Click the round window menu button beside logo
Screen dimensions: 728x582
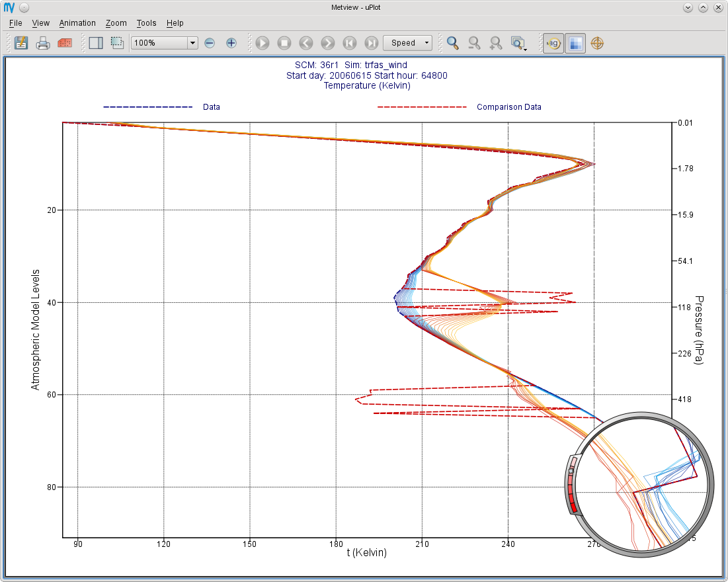tap(24, 7)
